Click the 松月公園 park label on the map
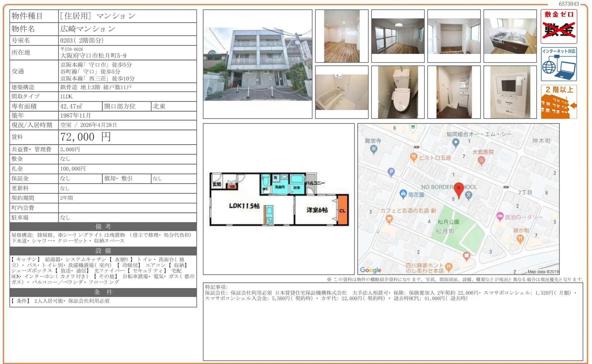 pos(448,222)
